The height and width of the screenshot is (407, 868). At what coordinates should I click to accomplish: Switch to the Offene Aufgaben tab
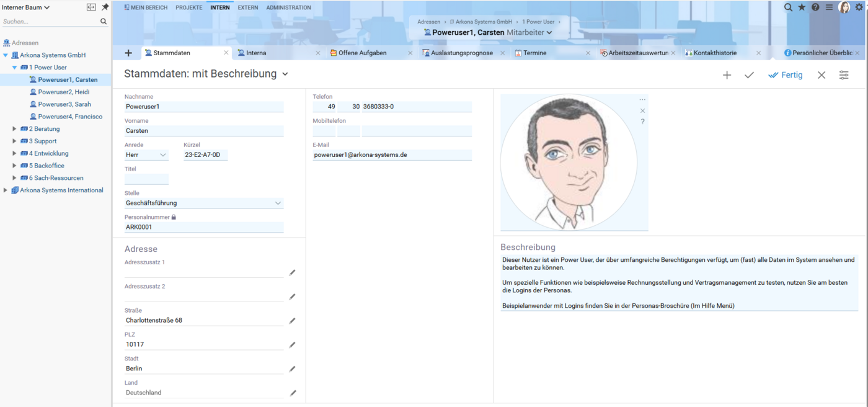coord(362,53)
